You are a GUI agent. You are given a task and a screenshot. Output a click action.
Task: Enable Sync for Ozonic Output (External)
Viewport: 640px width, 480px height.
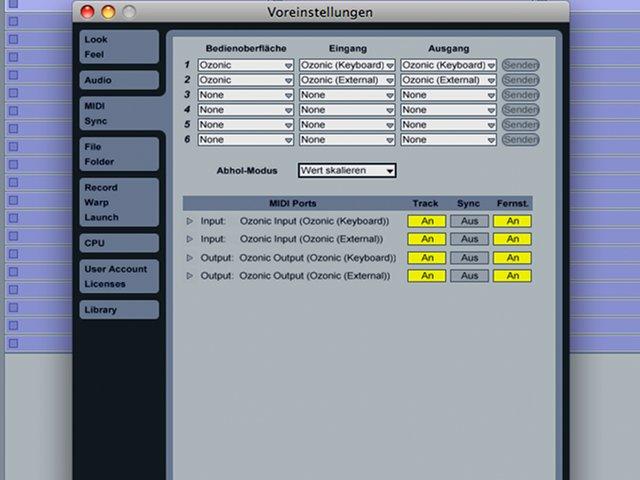[x=469, y=276]
